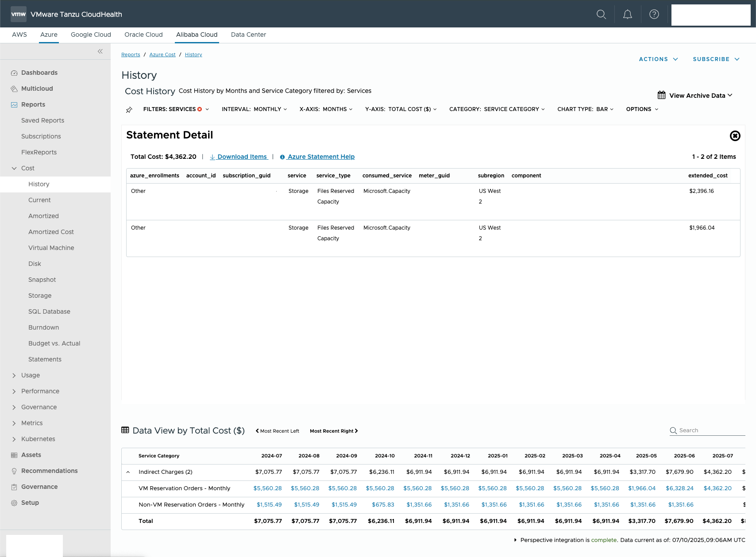
Task: Select Amortized Cost in sidebar
Action: click(51, 232)
